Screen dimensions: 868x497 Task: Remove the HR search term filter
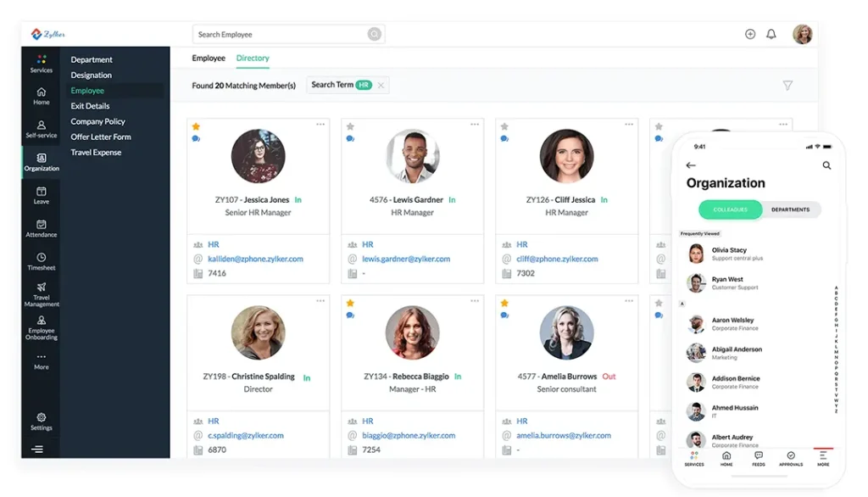(x=381, y=85)
